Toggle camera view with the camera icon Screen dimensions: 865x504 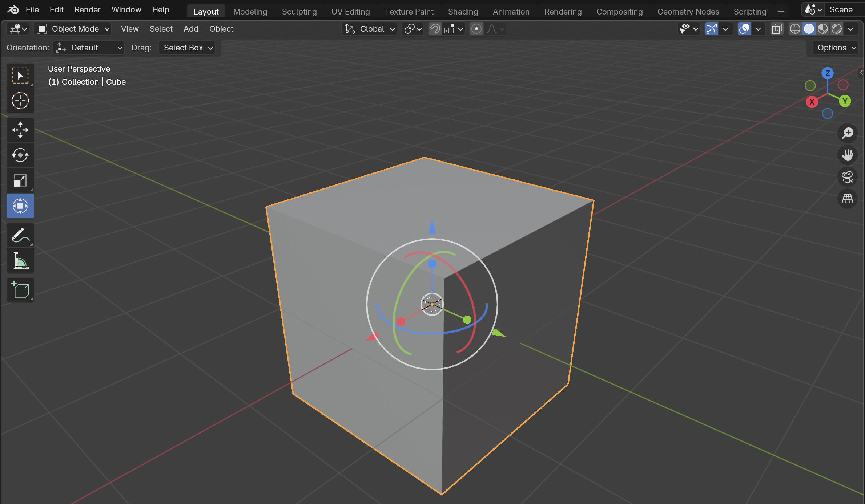[x=847, y=177]
